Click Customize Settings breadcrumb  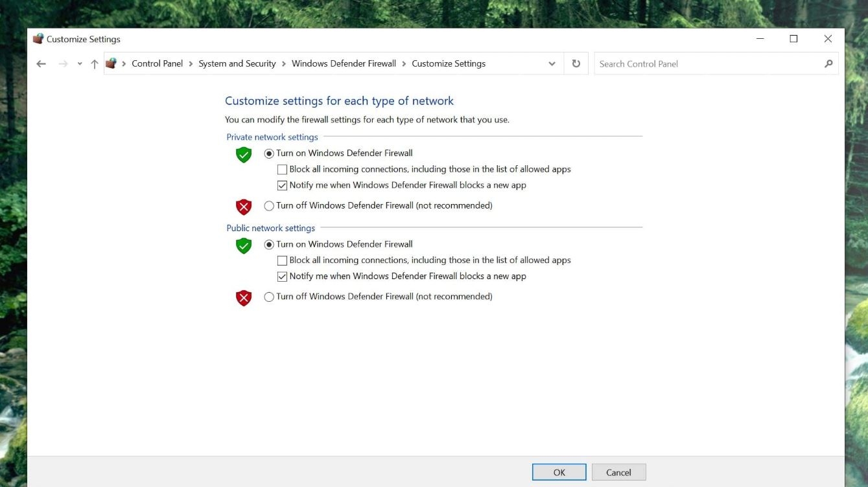click(449, 63)
